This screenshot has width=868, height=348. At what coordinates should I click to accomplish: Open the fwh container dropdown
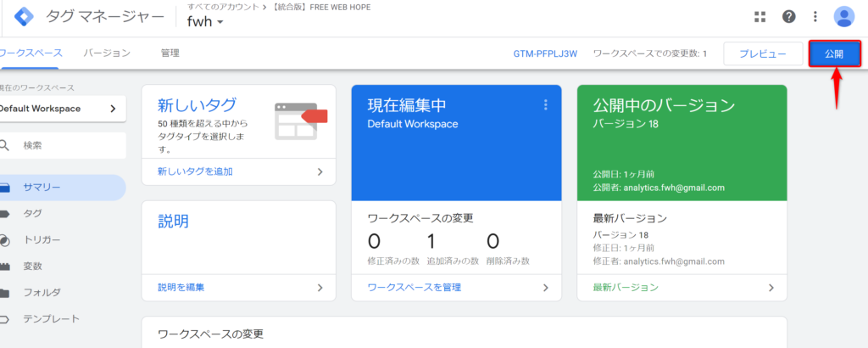point(205,23)
